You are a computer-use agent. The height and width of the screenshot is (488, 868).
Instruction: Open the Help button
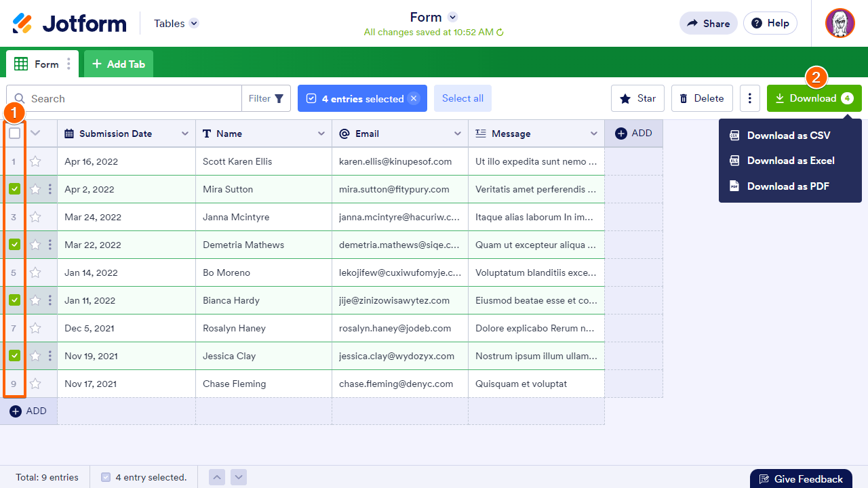[x=770, y=23]
